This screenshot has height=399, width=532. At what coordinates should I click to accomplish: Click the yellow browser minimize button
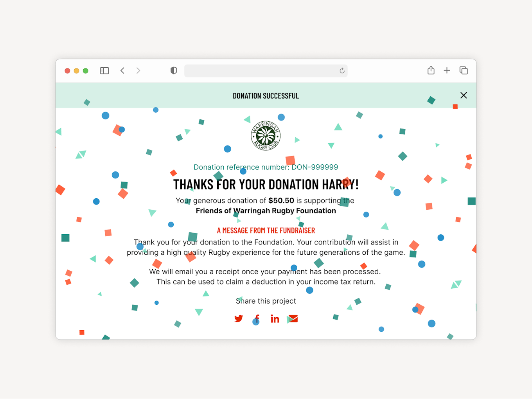(77, 71)
